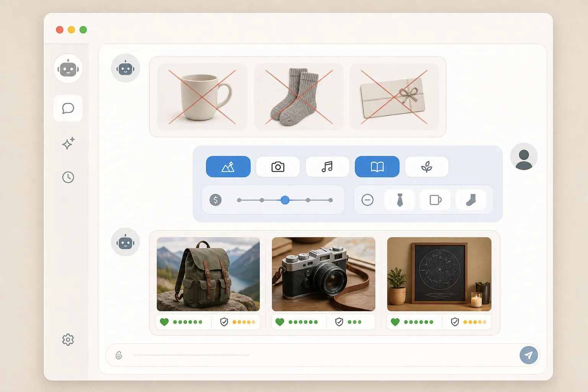Set budget slider to the highest stop
Screen dimensions: 588x392
[x=331, y=200]
